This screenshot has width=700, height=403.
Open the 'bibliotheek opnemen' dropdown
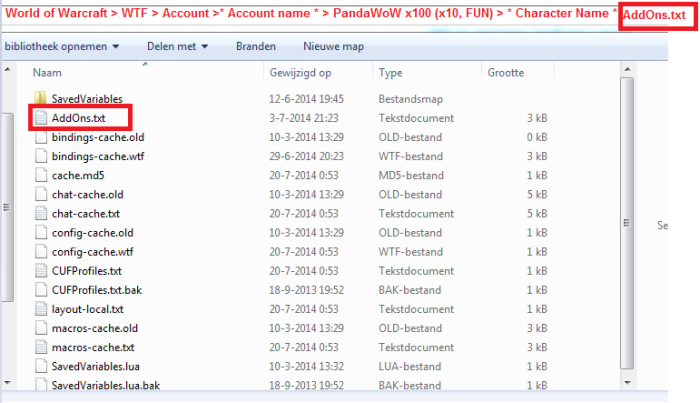coord(62,47)
